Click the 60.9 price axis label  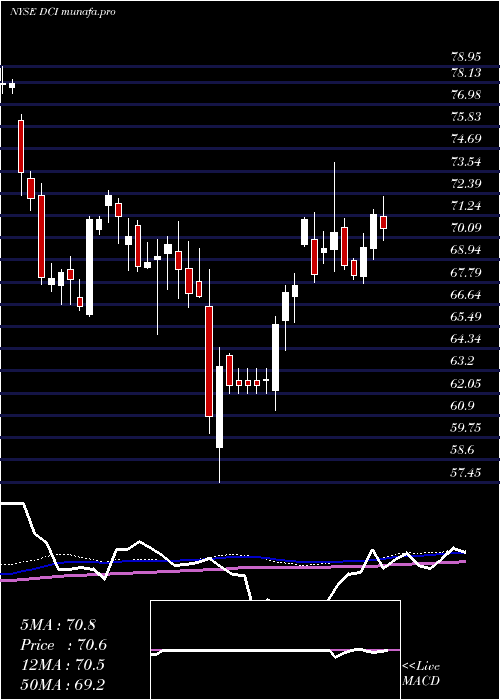click(x=463, y=406)
